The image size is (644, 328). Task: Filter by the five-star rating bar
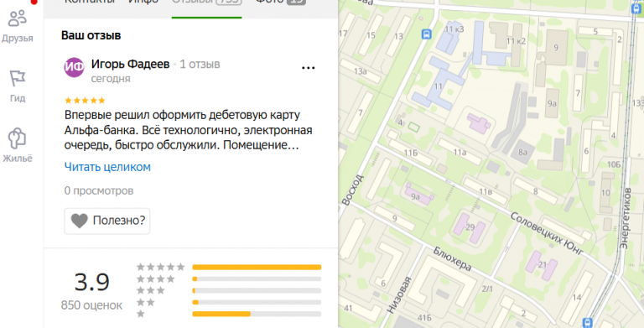[257, 268]
